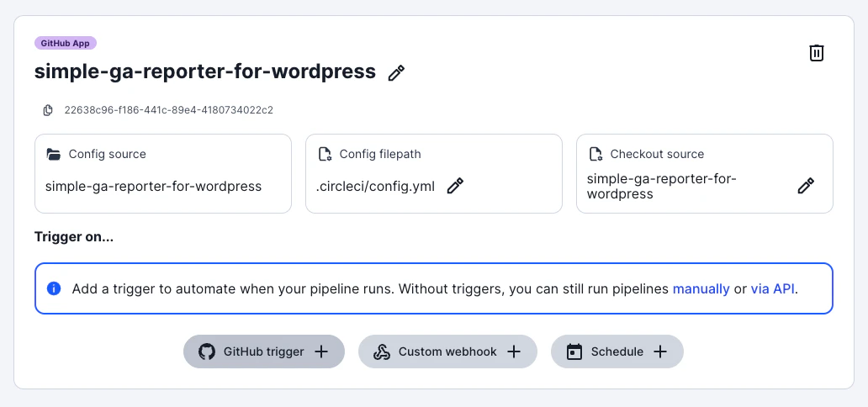Delete the pipeline using the trash icon
The width and height of the screenshot is (868, 407).
[x=817, y=53]
